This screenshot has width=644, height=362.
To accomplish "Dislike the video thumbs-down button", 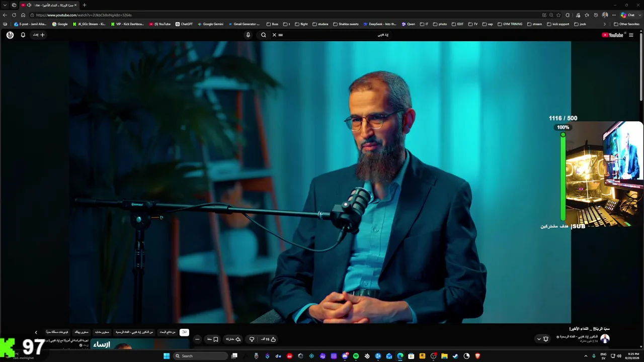I will [252, 339].
